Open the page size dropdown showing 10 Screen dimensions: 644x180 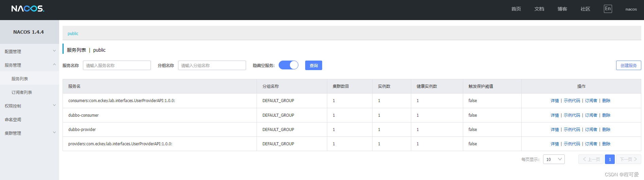[x=554, y=159]
